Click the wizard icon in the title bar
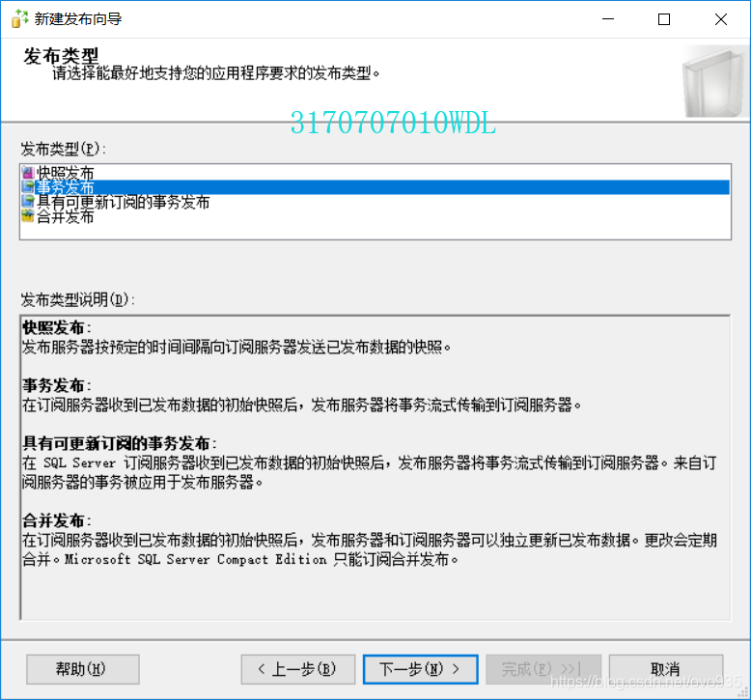 pyautogui.click(x=19, y=18)
